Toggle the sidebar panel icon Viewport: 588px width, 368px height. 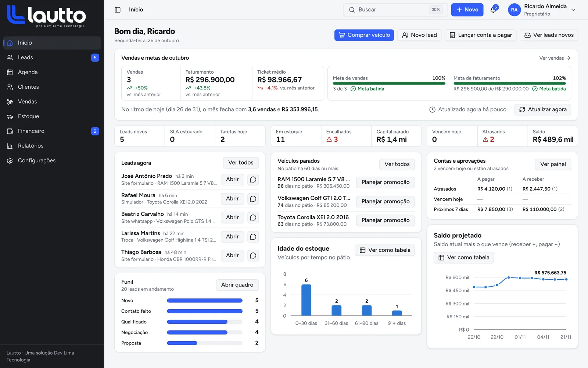(118, 10)
